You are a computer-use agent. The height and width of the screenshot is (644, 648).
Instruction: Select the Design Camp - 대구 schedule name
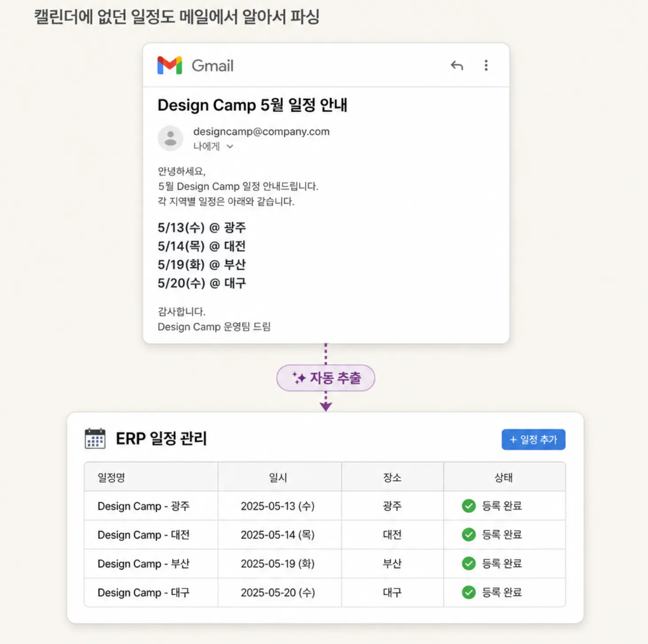click(x=143, y=592)
